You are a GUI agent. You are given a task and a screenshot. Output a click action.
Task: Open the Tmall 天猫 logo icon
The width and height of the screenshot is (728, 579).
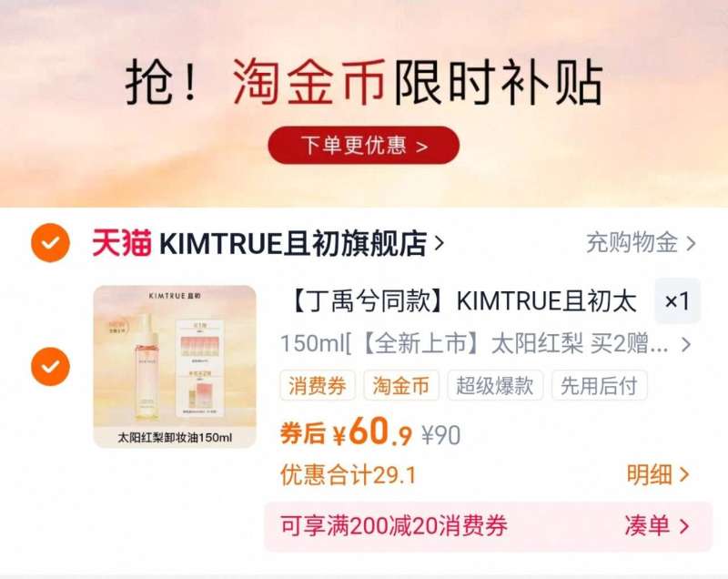122,243
